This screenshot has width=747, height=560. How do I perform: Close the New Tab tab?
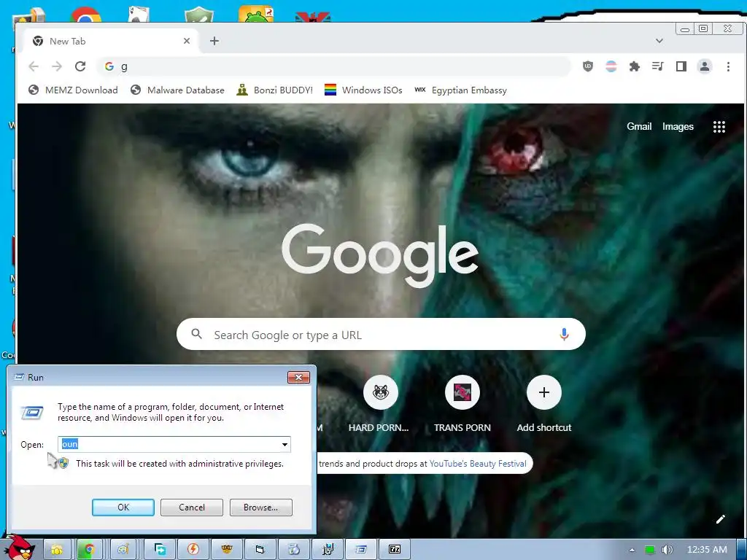pos(187,41)
